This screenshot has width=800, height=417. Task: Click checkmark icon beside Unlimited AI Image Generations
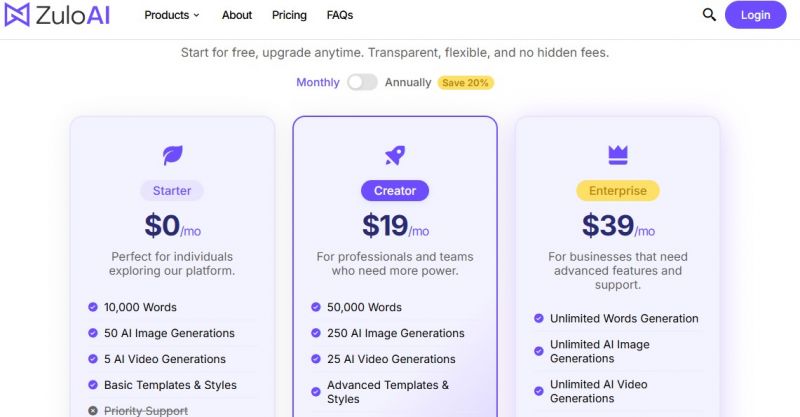click(539, 351)
